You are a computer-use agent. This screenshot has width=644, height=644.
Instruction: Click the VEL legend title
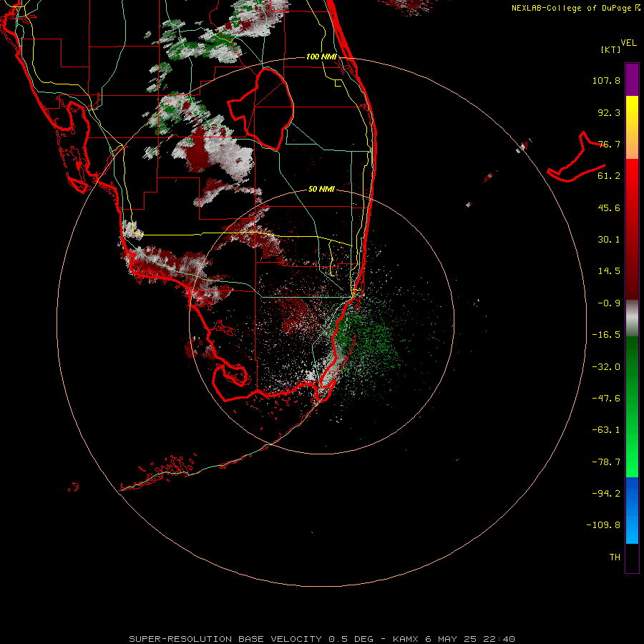[x=628, y=43]
